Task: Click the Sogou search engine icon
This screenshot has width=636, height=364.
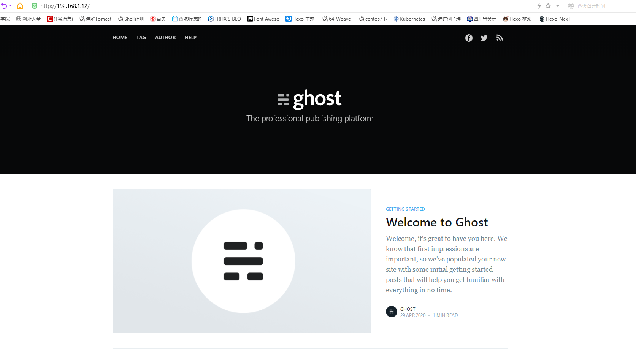Action: click(571, 6)
